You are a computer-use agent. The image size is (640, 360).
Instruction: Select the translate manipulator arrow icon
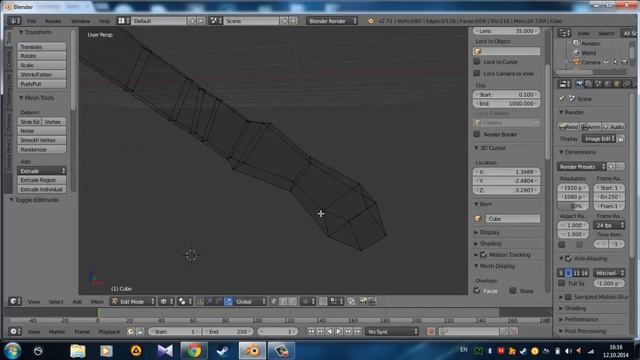click(210, 301)
